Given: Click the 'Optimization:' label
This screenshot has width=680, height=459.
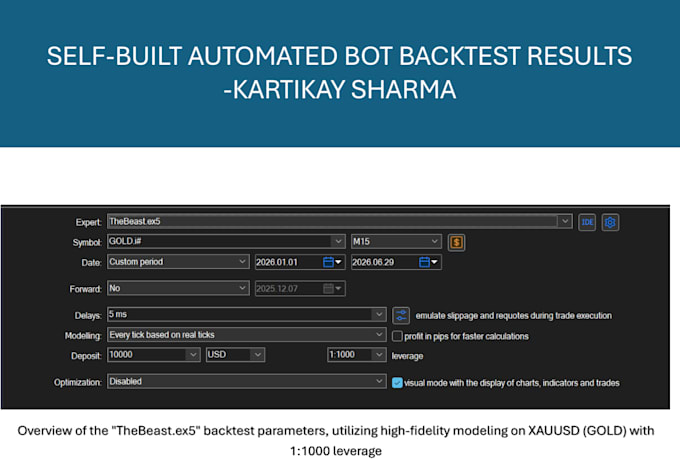Looking at the screenshot, I should coord(78,382).
